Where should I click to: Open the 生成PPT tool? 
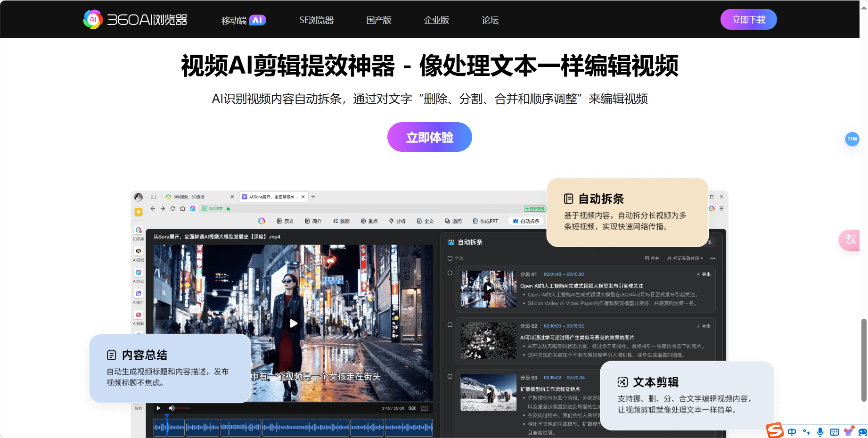pos(485,221)
